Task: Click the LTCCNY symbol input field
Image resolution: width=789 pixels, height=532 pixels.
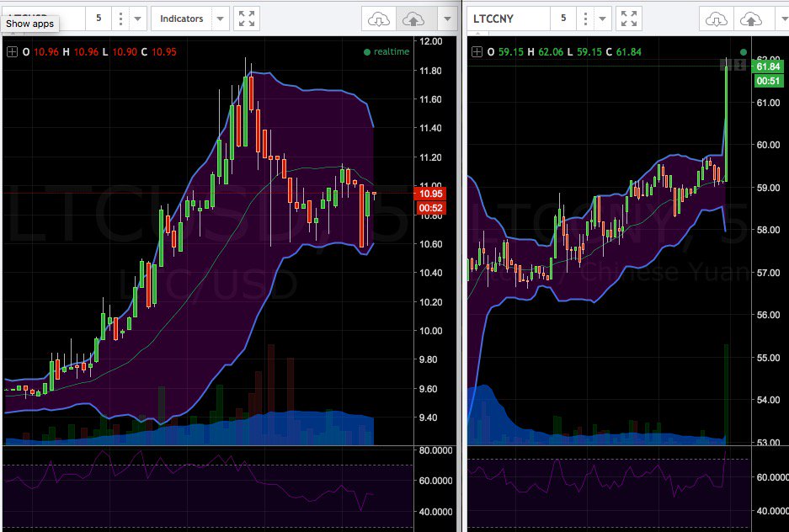Action: [509, 19]
